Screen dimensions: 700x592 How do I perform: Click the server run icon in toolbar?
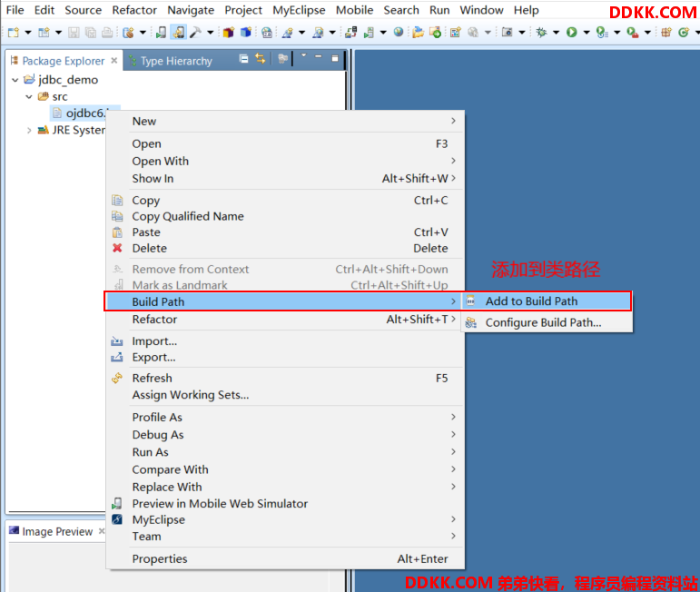369,32
